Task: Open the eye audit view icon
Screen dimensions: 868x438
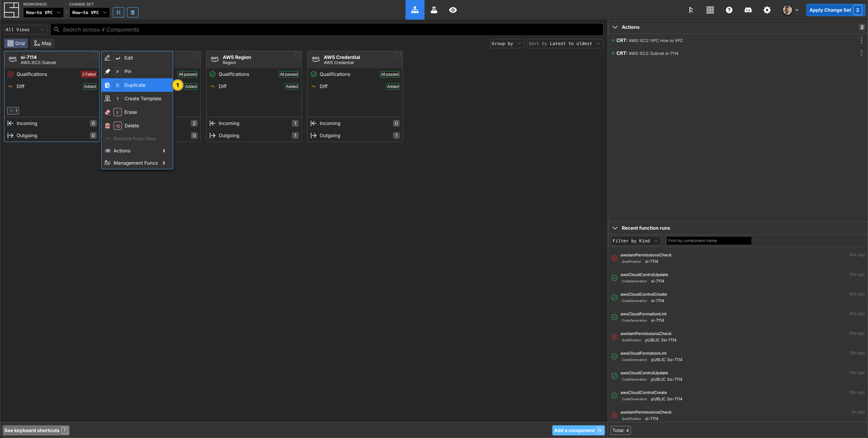Action: coord(453,10)
